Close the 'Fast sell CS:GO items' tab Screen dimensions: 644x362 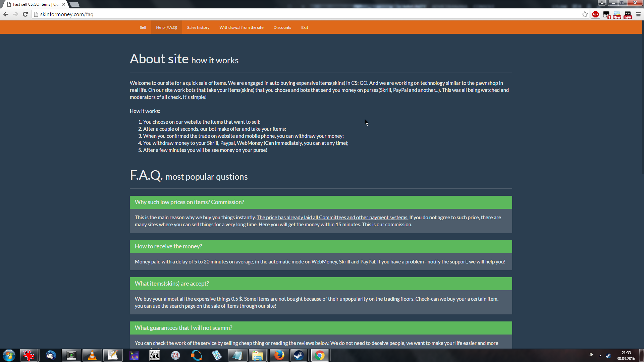tap(64, 4)
